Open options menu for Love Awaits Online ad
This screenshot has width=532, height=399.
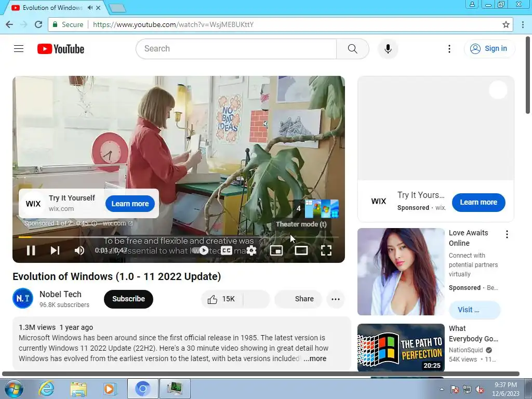507,234
